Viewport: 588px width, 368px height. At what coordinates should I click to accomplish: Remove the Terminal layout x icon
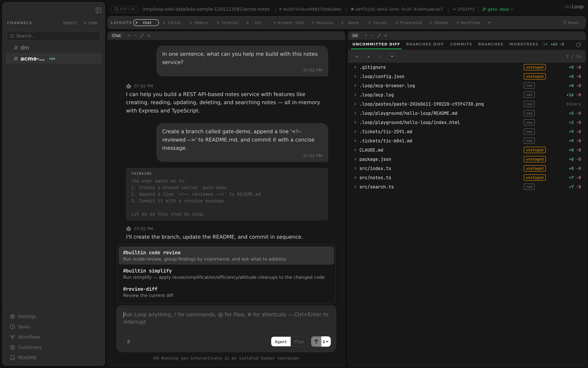pos(218,23)
